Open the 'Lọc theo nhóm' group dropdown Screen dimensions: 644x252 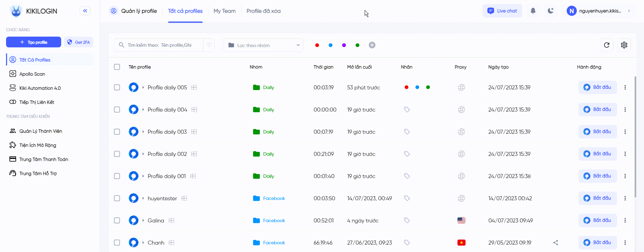(263, 45)
